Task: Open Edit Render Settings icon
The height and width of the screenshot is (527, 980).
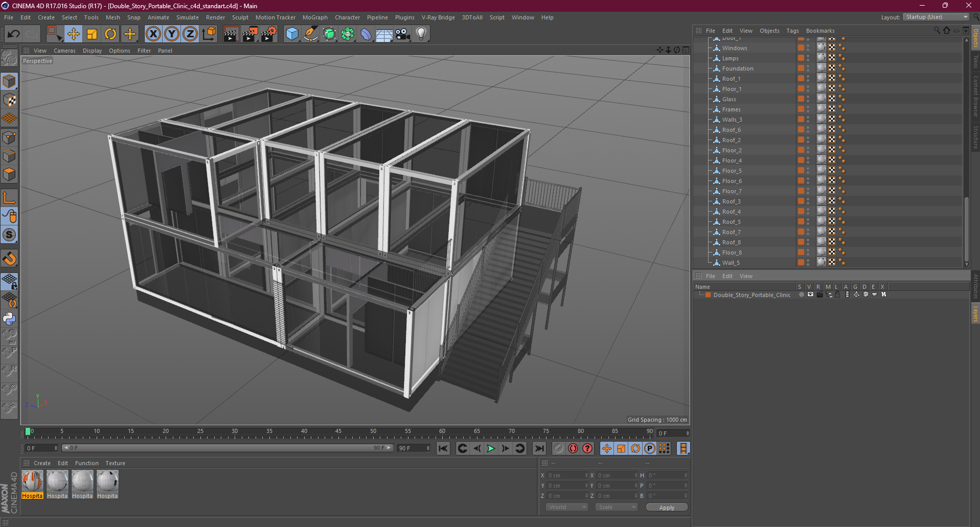Action: (268, 34)
